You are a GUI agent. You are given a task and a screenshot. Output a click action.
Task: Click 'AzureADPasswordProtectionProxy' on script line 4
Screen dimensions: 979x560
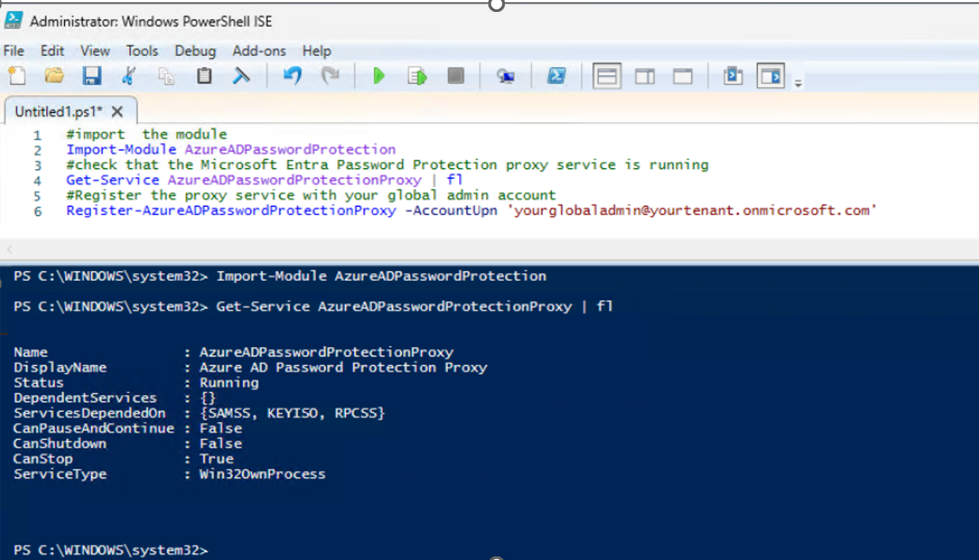(294, 180)
